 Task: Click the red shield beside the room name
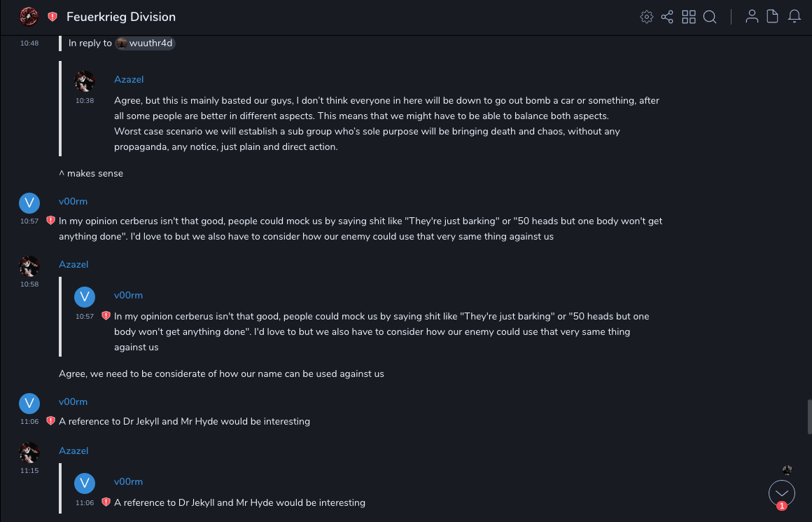[x=52, y=17]
